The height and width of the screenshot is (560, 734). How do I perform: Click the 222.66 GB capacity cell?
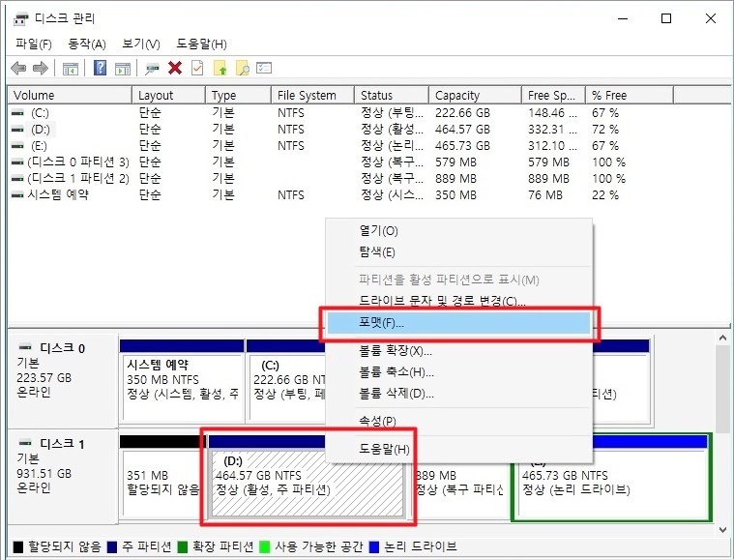462,113
